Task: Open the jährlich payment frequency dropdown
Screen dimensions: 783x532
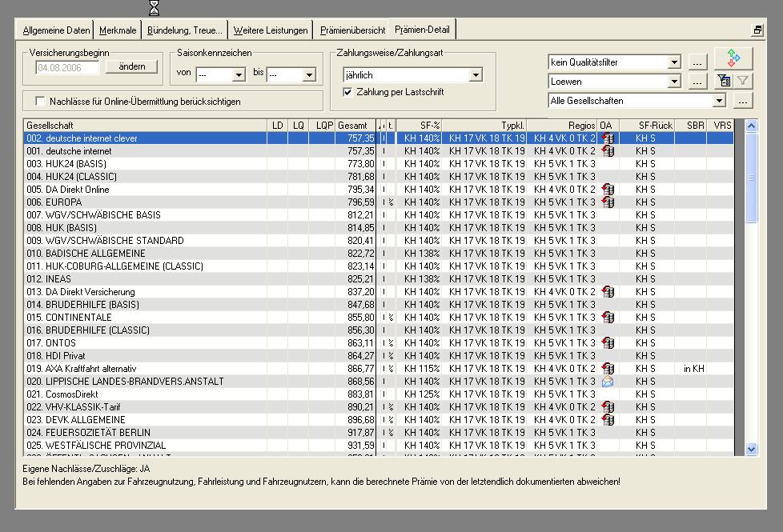Action: 476,75
